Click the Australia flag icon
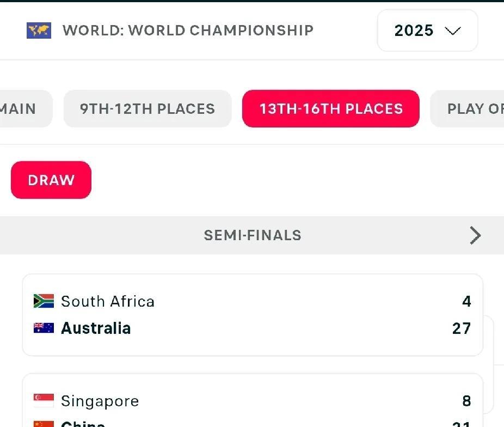 [44, 328]
